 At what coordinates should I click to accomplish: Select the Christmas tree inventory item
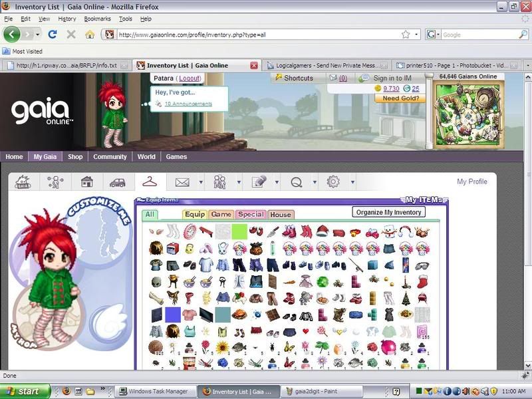pyautogui.click(x=406, y=298)
